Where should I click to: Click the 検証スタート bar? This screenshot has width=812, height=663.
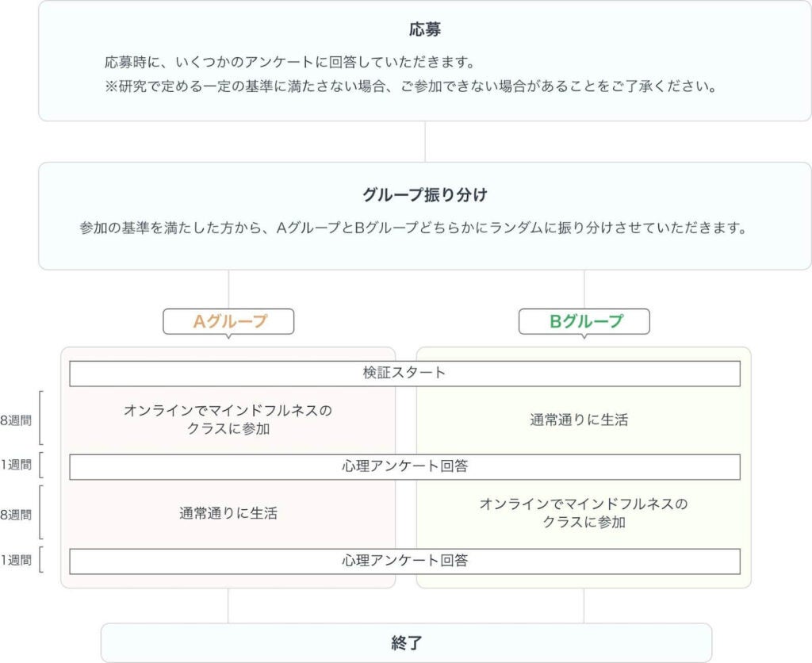pos(404,373)
